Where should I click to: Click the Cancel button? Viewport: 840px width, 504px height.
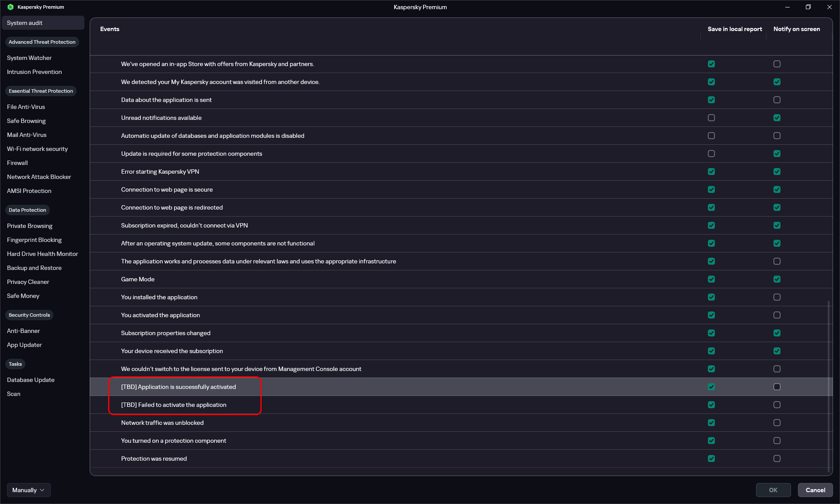click(815, 490)
